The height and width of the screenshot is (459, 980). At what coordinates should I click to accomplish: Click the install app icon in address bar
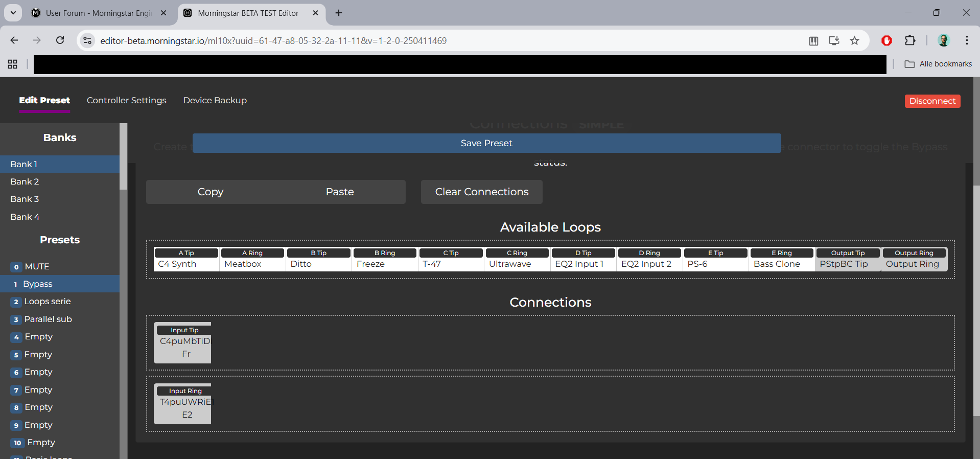coord(834,40)
